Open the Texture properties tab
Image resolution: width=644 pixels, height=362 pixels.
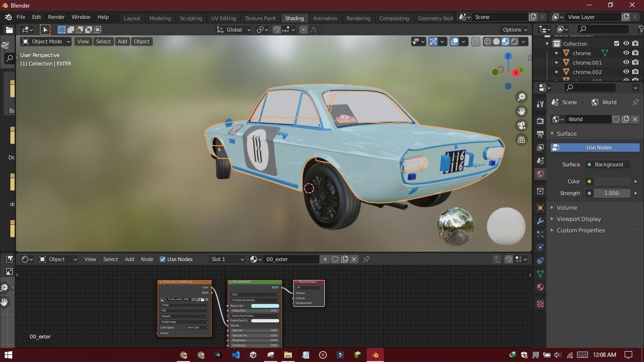[540, 304]
